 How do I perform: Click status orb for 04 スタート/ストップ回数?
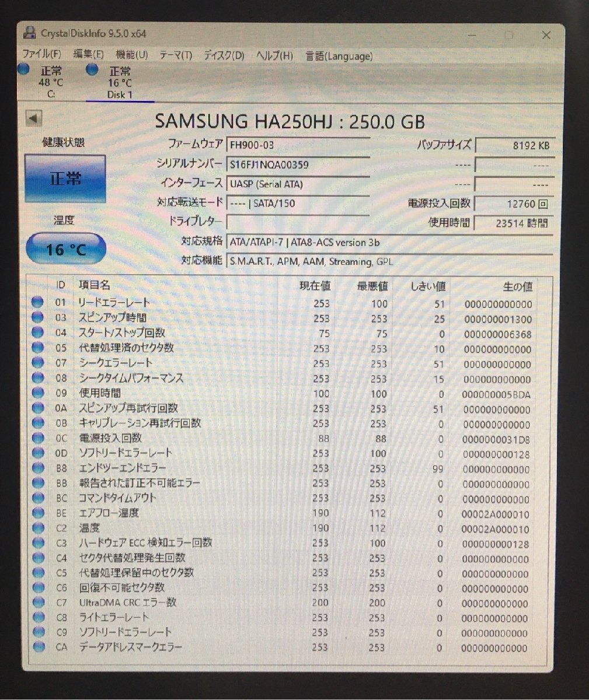point(37,332)
